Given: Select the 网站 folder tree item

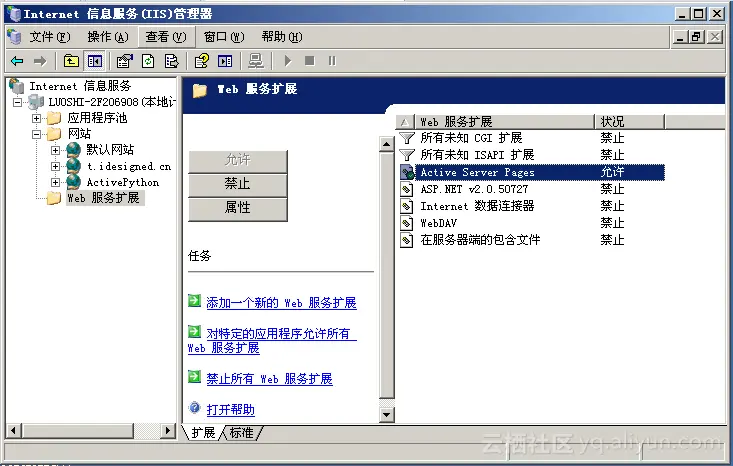Looking at the screenshot, I should 79,134.
